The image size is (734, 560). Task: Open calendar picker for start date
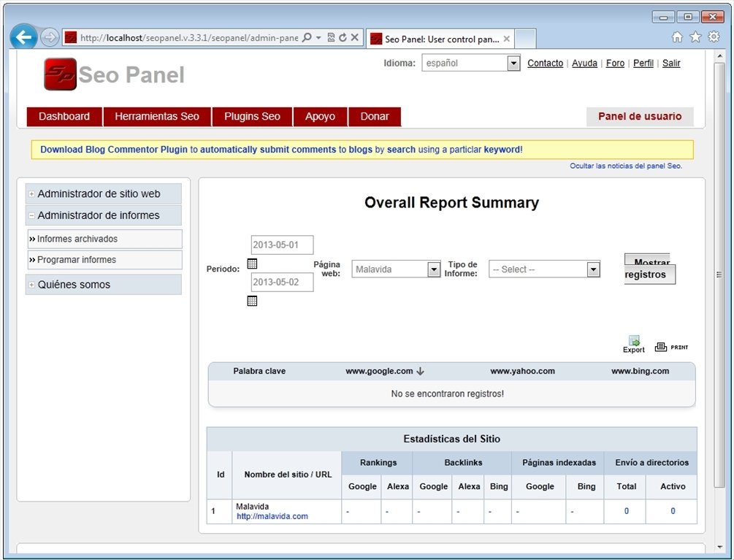click(252, 264)
